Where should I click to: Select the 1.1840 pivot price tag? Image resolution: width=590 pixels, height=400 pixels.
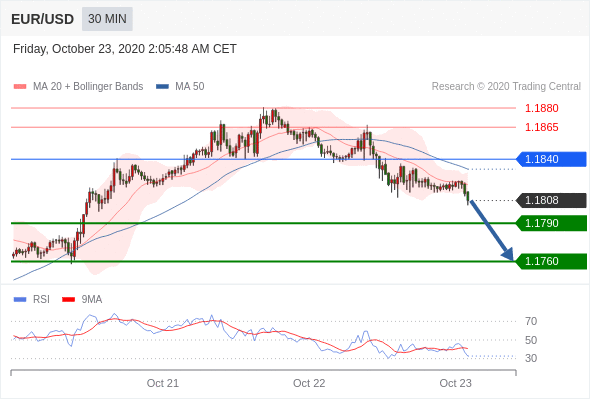(x=551, y=159)
